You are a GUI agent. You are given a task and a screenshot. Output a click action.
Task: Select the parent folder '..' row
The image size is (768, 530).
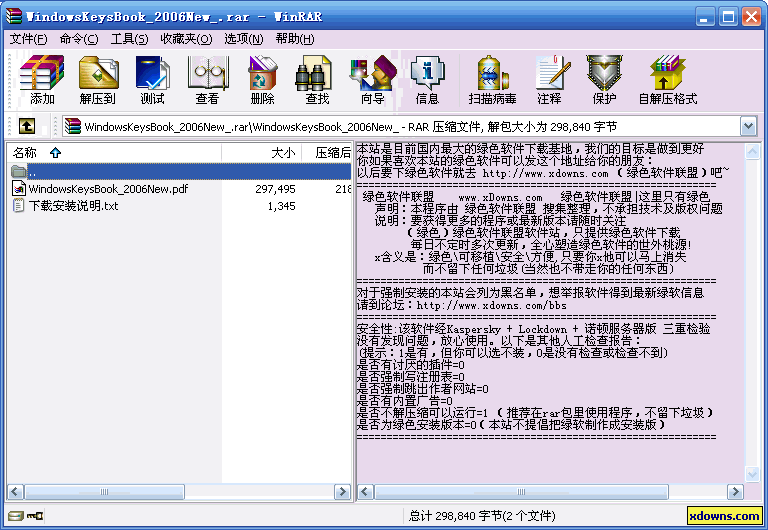180,171
